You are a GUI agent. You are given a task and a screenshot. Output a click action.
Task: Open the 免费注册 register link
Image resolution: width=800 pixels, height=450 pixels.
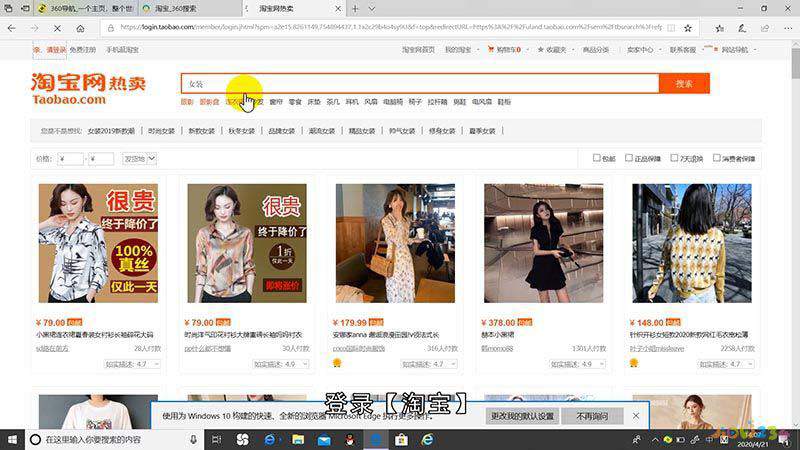[x=83, y=49]
